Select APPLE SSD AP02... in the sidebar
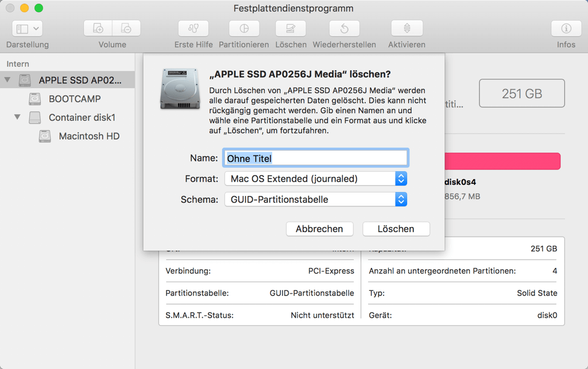588x369 pixels. (68, 80)
